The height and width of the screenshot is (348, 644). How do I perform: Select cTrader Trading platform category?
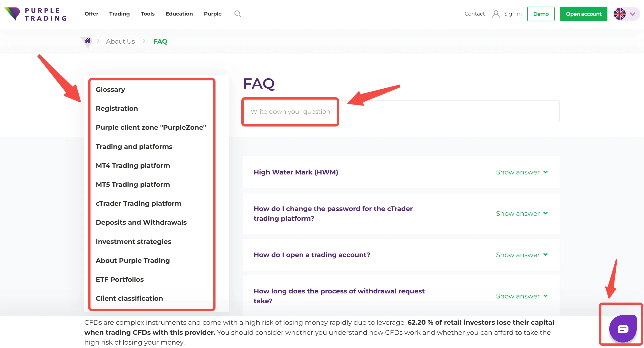click(138, 203)
